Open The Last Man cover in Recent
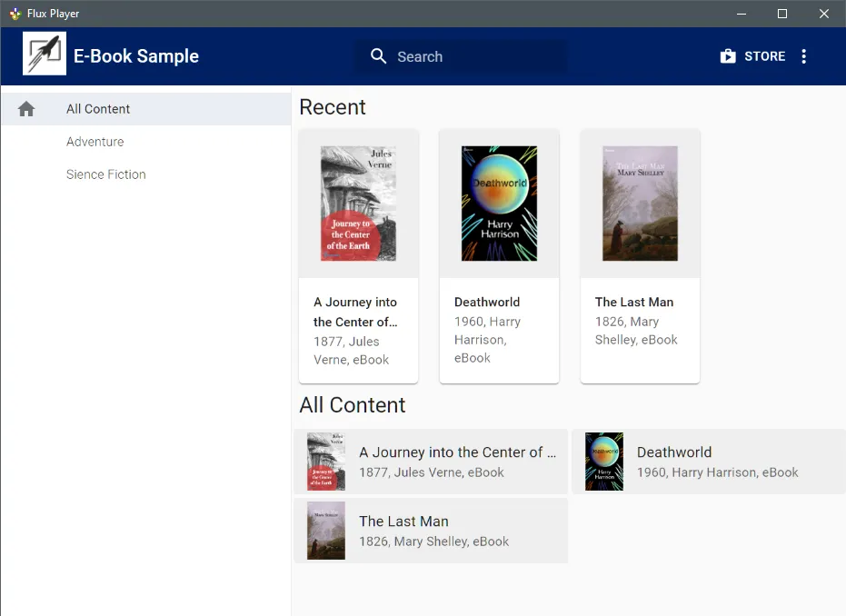The width and height of the screenshot is (846, 616). (640, 204)
